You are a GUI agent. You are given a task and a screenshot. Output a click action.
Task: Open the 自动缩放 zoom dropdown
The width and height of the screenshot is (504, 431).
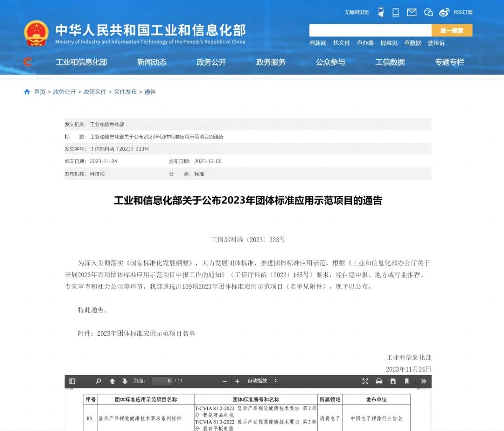(x=262, y=381)
